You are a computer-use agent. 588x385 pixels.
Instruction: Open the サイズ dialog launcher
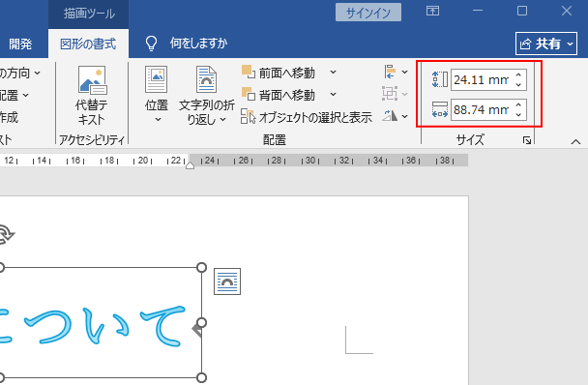pos(527,140)
